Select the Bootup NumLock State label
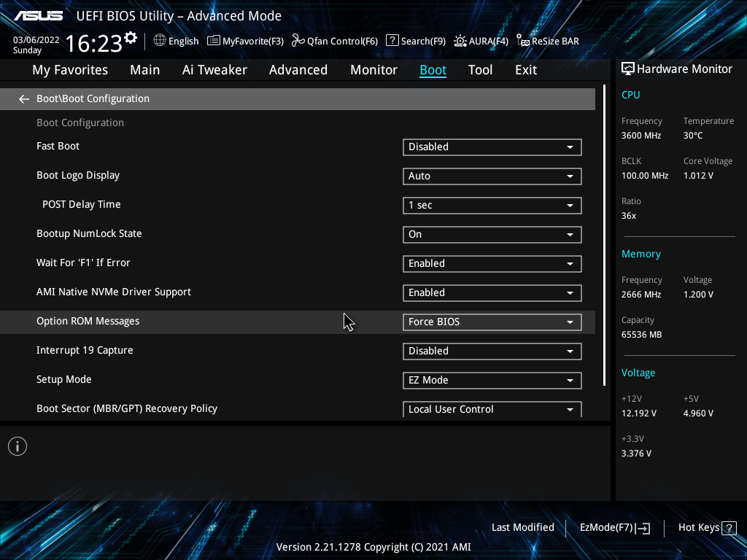The height and width of the screenshot is (560, 747). click(89, 233)
